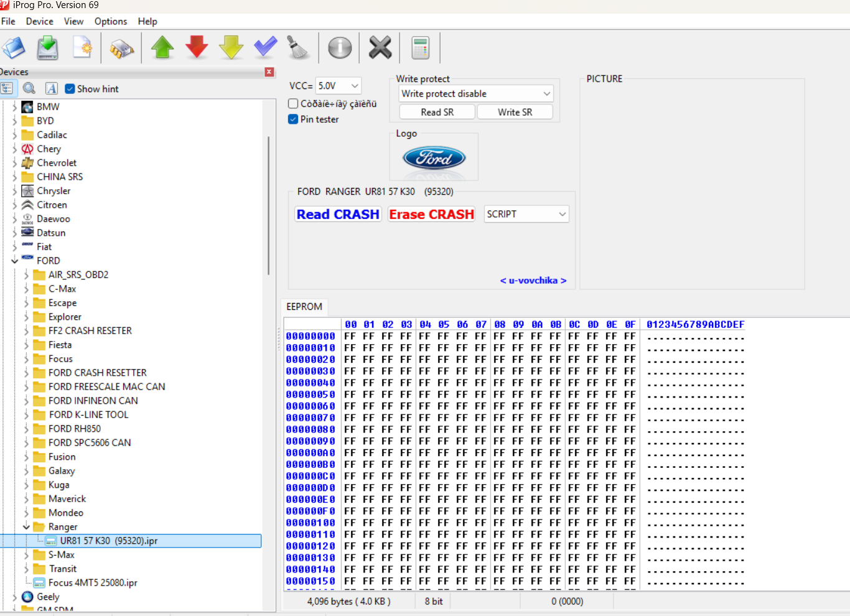Uncheck the Show hint checkbox

coord(70,89)
